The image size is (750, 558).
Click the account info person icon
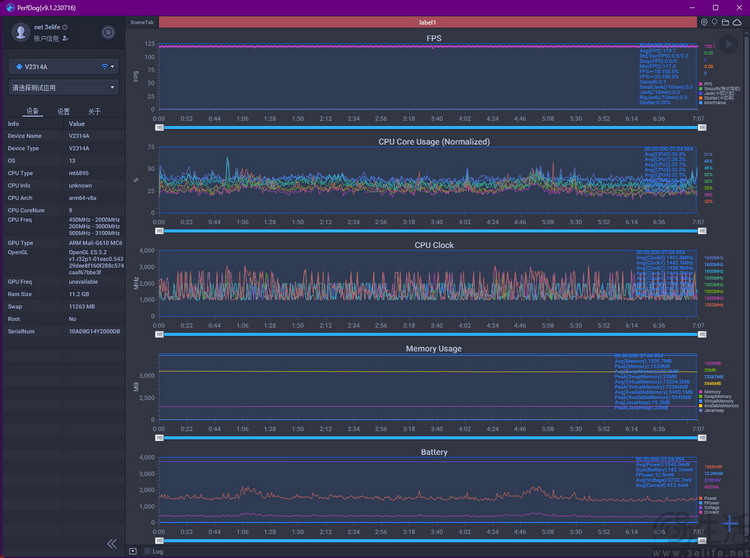click(x=65, y=39)
